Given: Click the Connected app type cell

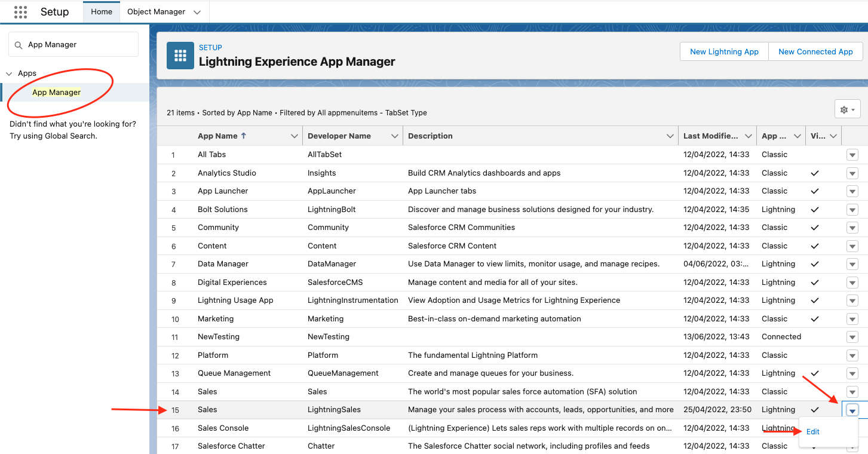Looking at the screenshot, I should coord(781,337).
